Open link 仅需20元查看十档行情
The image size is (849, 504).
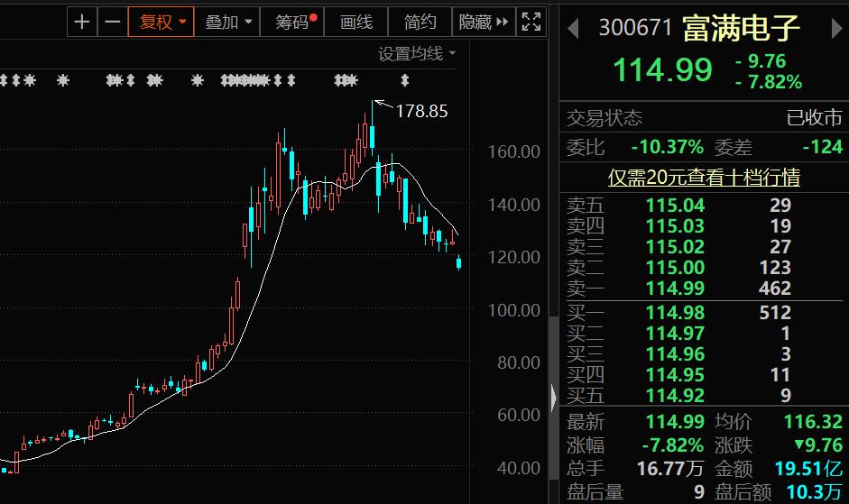(704, 177)
